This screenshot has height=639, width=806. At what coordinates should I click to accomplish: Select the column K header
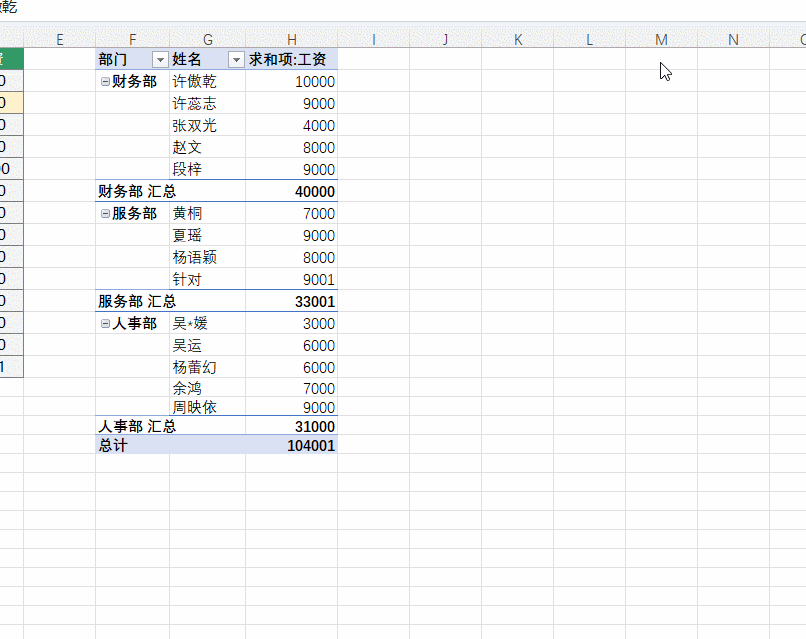tap(517, 39)
